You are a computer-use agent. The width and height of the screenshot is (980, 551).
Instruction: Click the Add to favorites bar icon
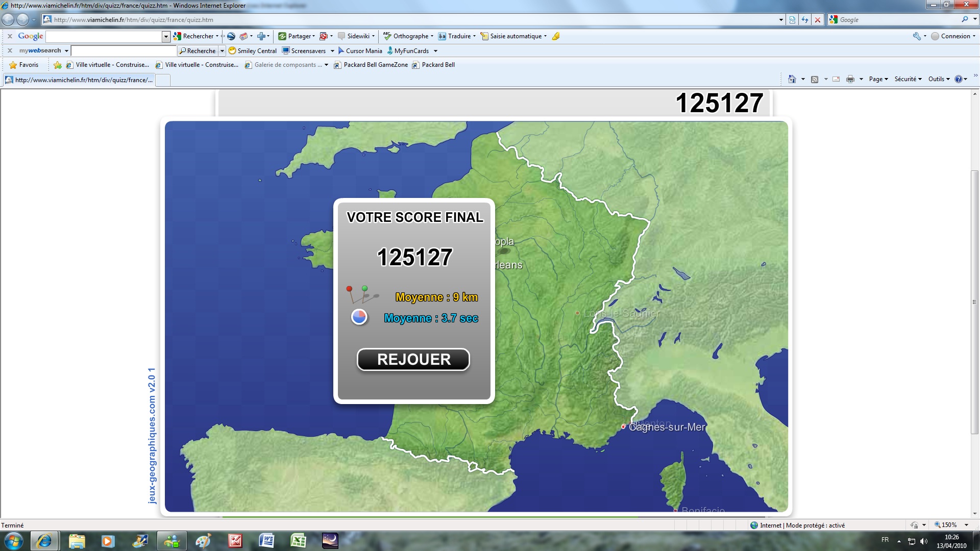point(58,65)
